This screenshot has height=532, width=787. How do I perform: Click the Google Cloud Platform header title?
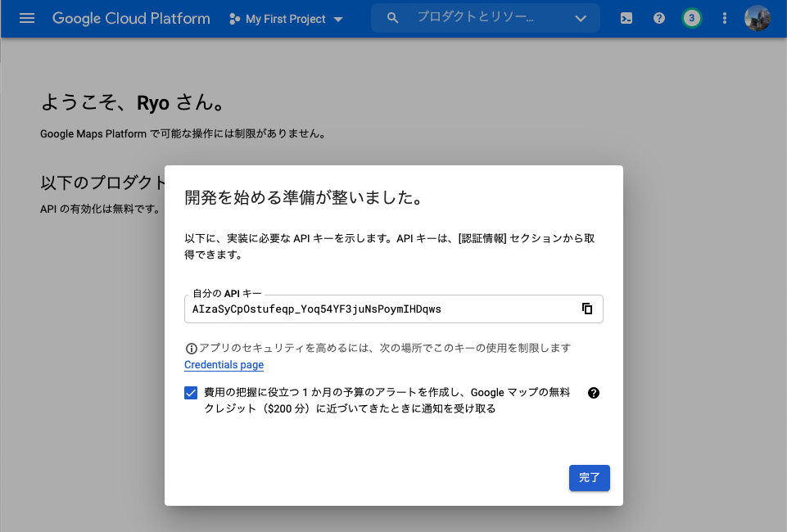pyautogui.click(x=130, y=17)
